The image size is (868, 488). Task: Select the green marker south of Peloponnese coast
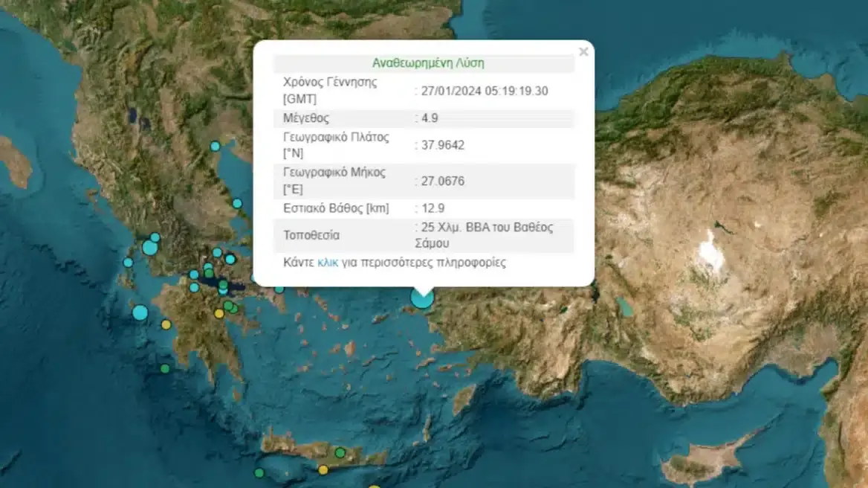tap(165, 368)
